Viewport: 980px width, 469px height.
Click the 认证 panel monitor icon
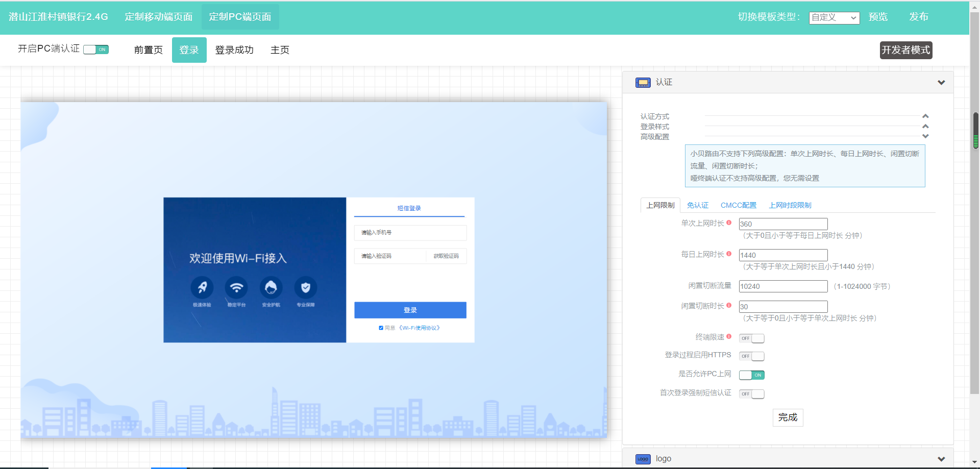click(x=643, y=83)
